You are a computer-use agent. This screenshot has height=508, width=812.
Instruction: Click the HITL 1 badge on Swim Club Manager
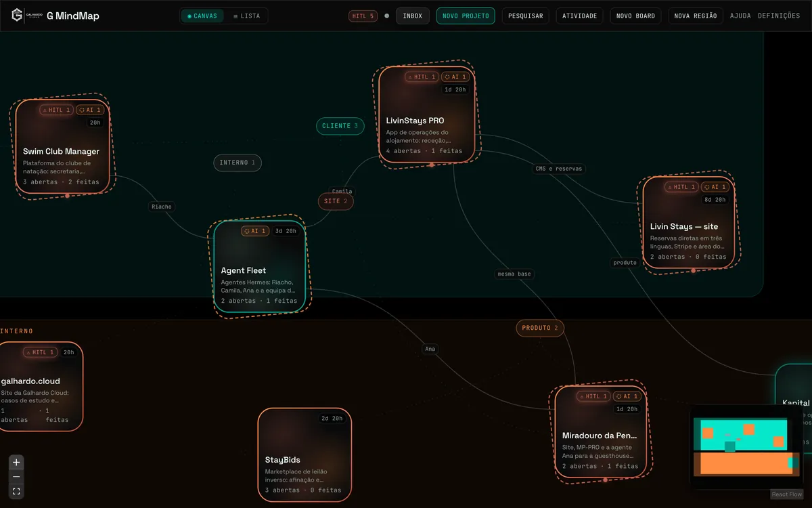click(x=56, y=110)
